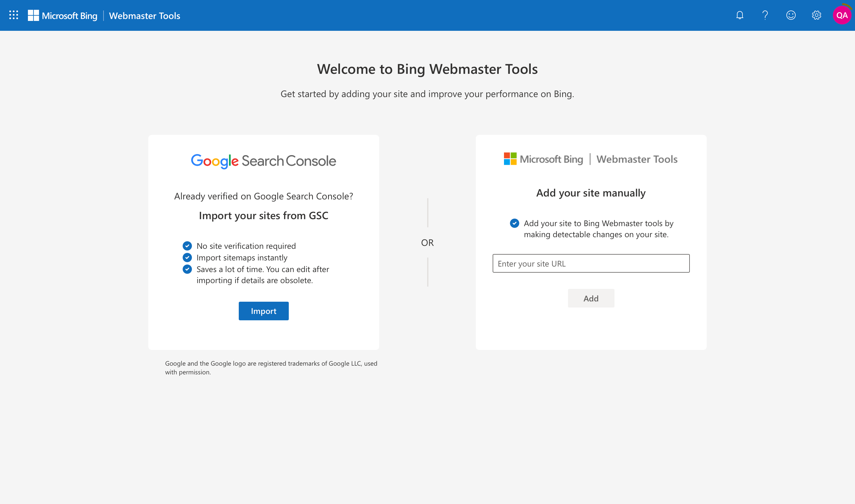Click the Webmaster Tools header label

coord(145,16)
